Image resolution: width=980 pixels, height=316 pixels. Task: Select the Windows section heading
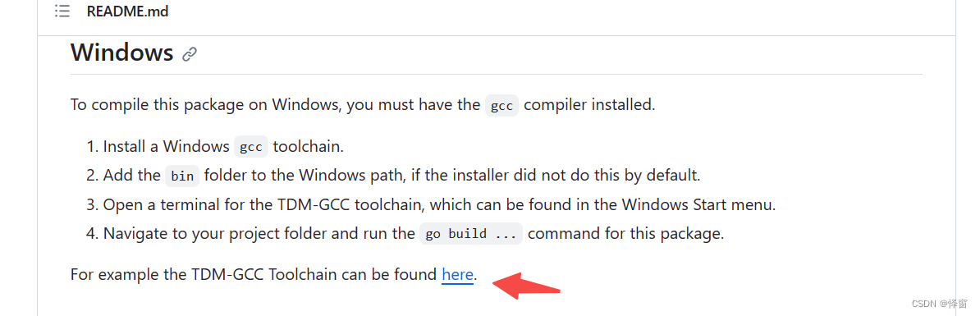pos(121,52)
